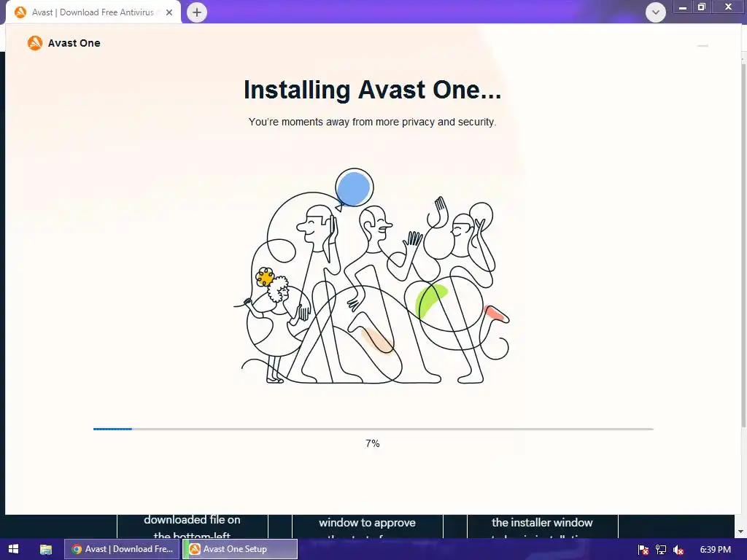This screenshot has width=747, height=560.
Task: Click 'the installer window' text in browser page
Action: 542,523
